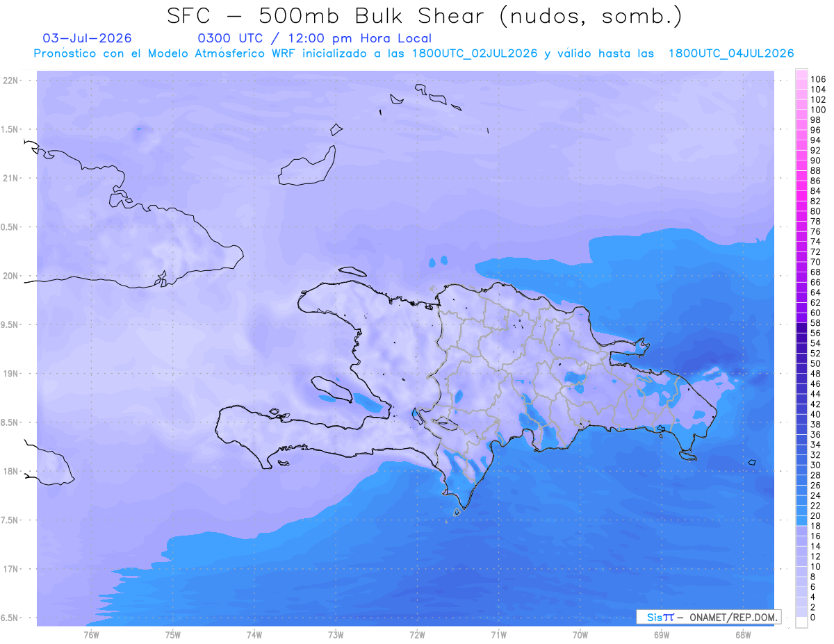Pick the colorbar swatch between 18 and 20
Image resolution: width=834 pixels, height=644 pixels.
(801, 521)
